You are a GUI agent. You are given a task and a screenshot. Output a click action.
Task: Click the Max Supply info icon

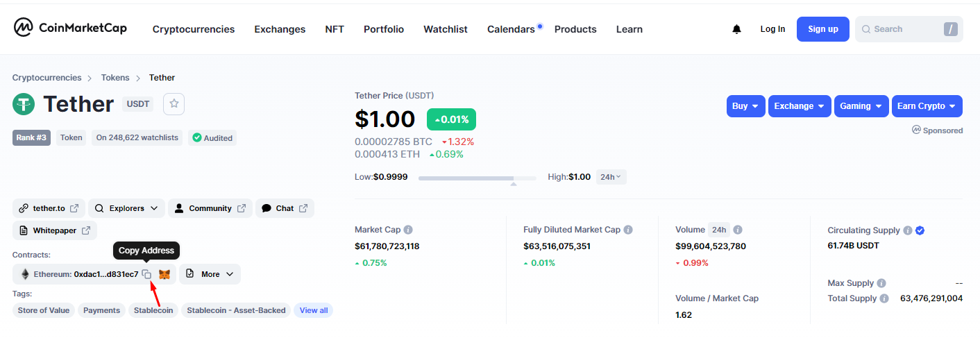pos(881,283)
